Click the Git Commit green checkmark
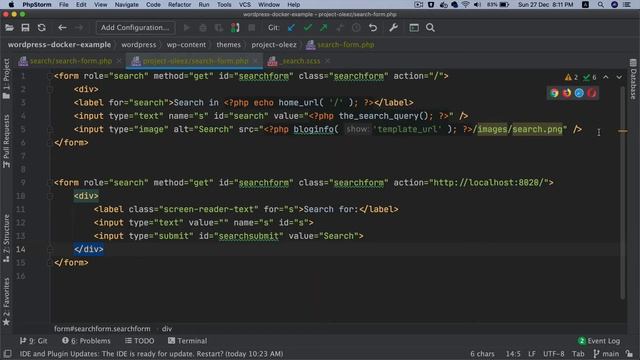This screenshot has height=360, width=640. coord(308,28)
